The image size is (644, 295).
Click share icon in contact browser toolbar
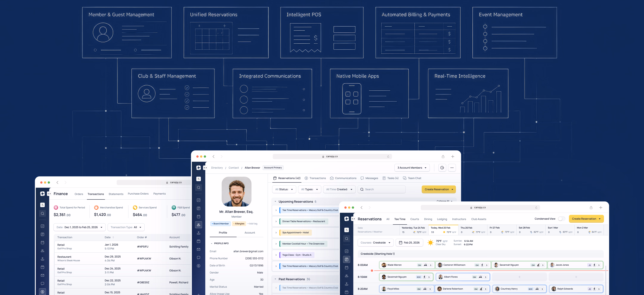coord(443,156)
